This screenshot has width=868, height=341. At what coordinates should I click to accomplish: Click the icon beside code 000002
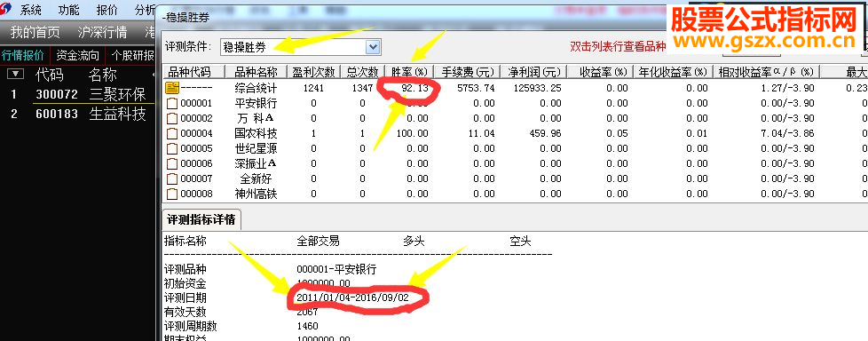click(x=172, y=118)
